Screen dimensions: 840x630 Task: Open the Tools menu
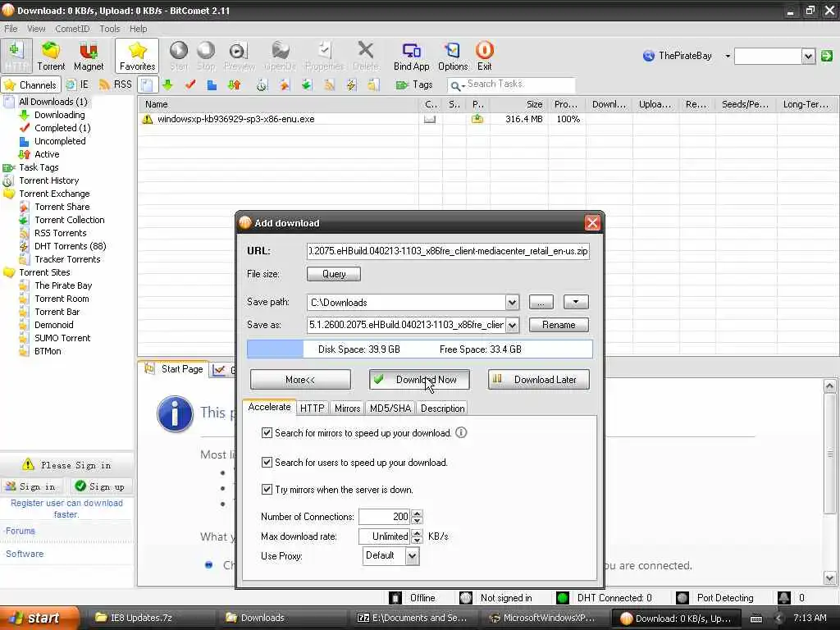click(110, 29)
